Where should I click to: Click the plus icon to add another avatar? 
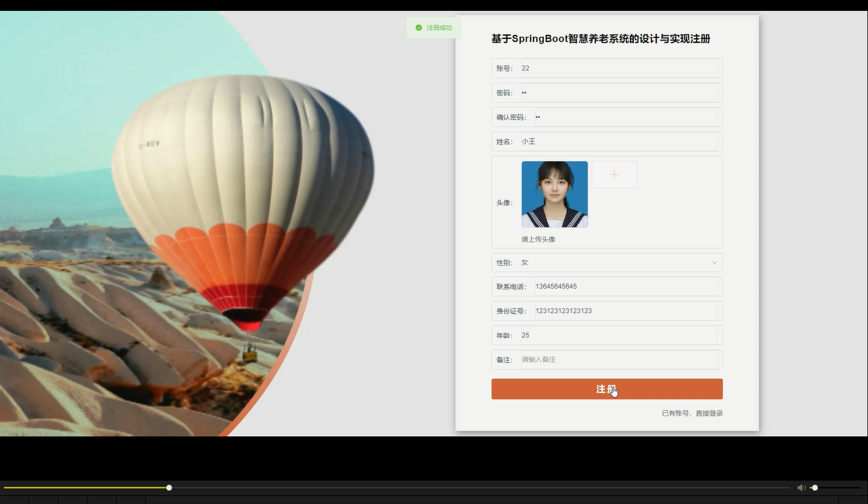tap(614, 174)
